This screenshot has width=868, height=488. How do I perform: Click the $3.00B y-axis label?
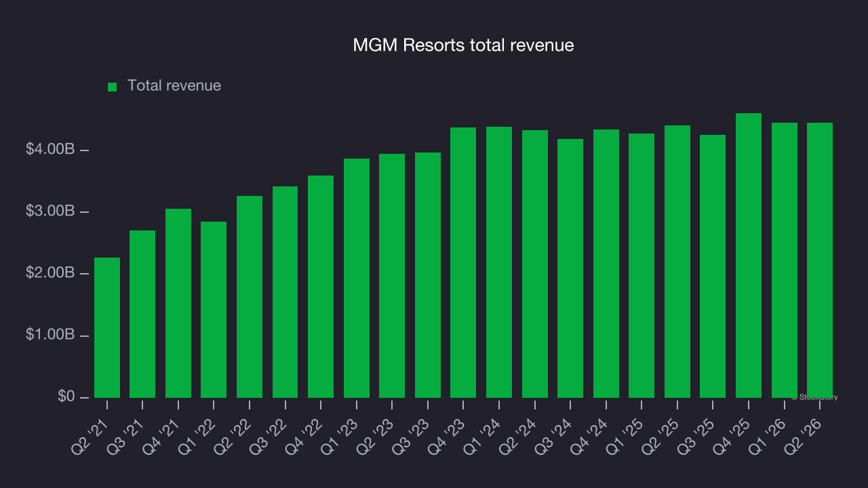coord(50,211)
